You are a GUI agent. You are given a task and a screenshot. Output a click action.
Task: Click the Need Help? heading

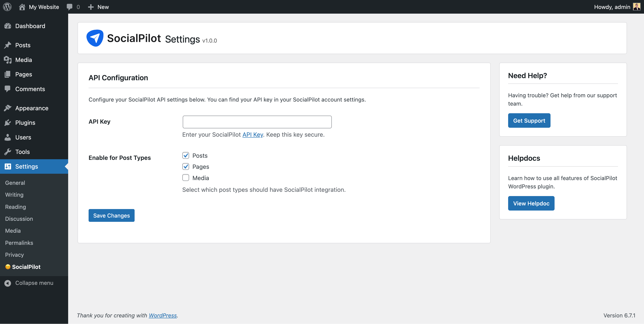click(528, 75)
